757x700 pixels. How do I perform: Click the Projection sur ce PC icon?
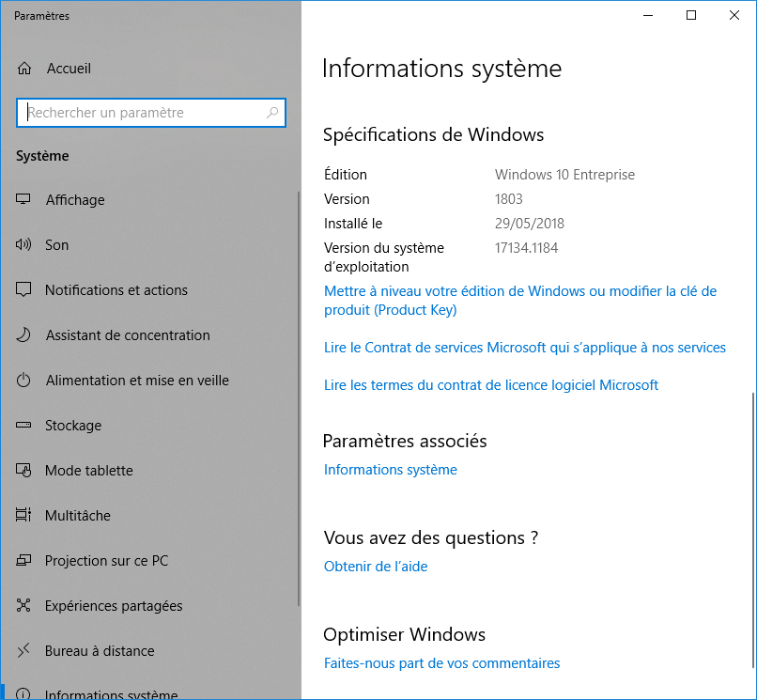coord(23,560)
